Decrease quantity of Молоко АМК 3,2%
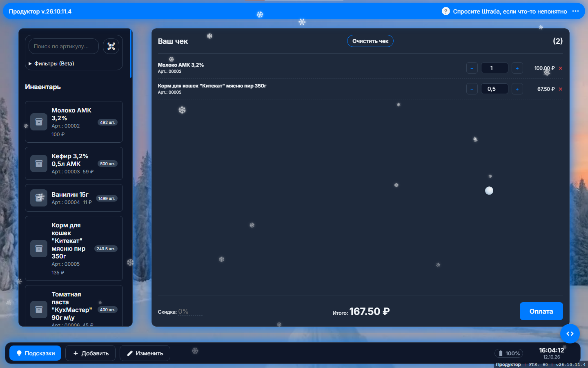 [x=472, y=68]
